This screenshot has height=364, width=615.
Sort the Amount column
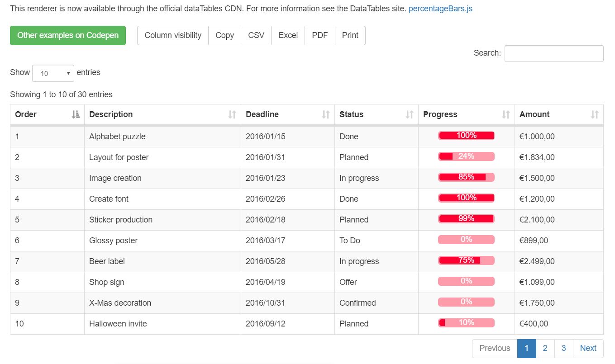tap(595, 114)
